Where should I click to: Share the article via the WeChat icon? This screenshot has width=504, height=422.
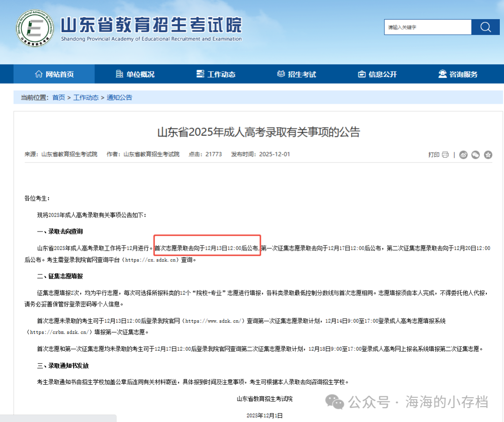point(476,155)
